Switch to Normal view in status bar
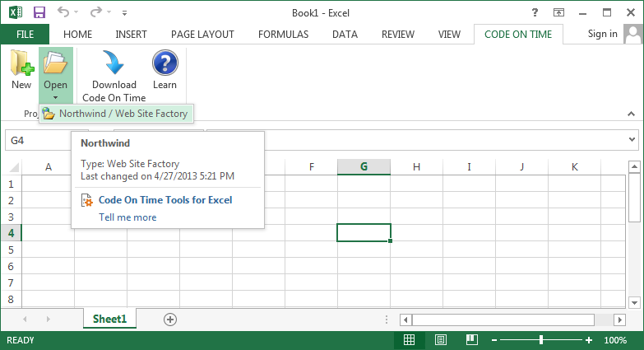The width and height of the screenshot is (644, 350). pyautogui.click(x=409, y=340)
